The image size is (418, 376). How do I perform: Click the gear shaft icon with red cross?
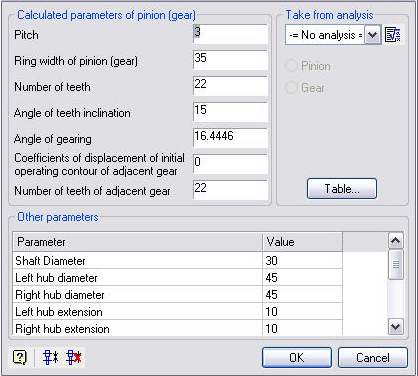coord(74,358)
